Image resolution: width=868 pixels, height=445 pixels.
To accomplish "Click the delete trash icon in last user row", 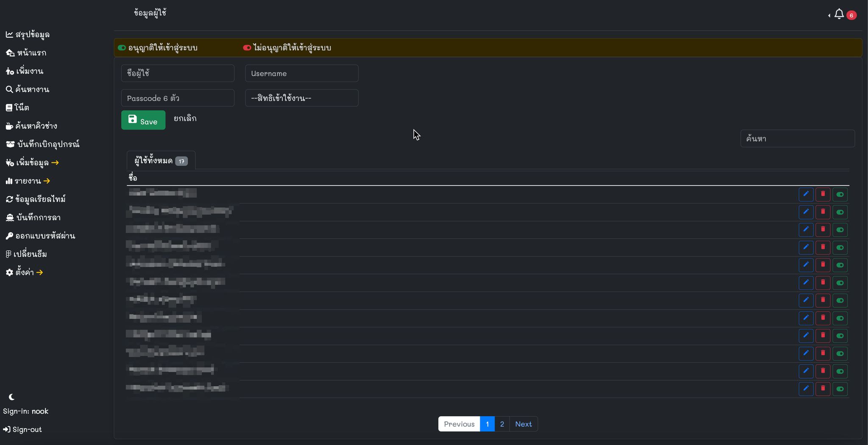I will pos(823,389).
